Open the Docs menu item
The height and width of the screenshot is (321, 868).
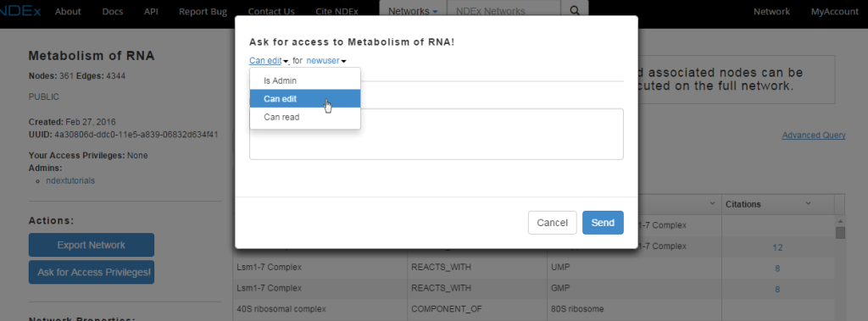113,11
